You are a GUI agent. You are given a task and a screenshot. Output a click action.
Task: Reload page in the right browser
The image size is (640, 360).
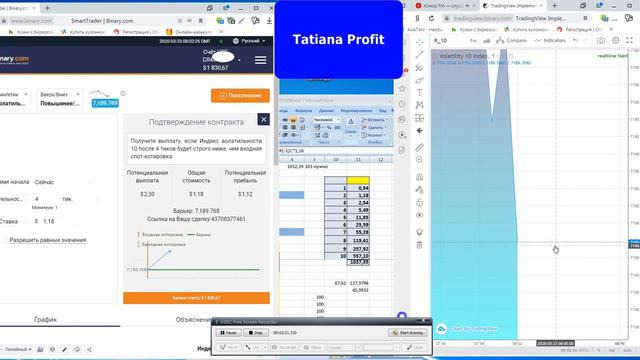coord(431,18)
